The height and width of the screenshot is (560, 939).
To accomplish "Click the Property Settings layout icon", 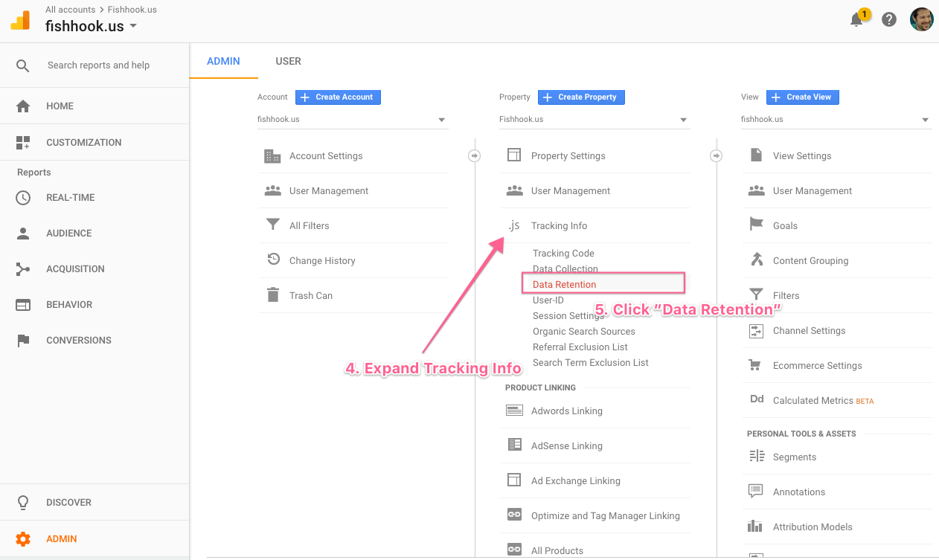I will click(x=514, y=155).
